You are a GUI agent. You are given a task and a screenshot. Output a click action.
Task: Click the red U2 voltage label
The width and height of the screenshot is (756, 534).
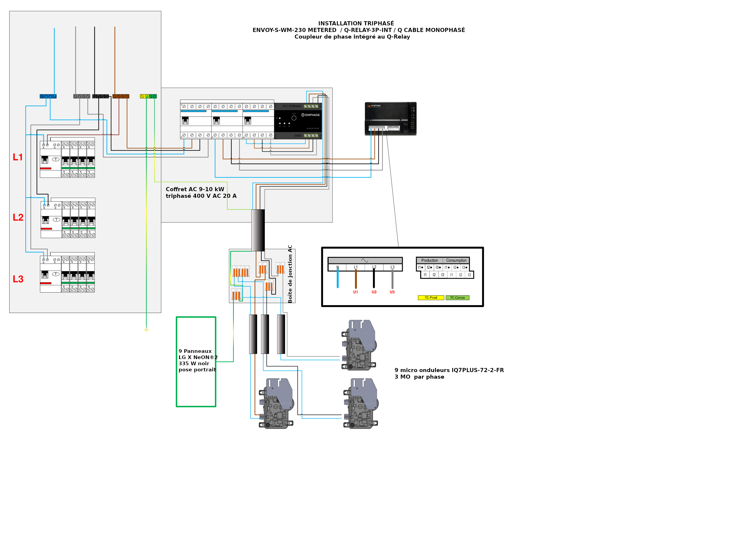point(374,292)
